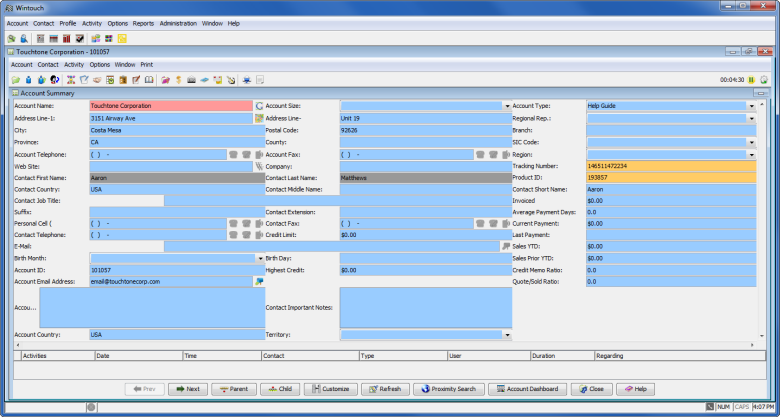Click the Contact Important Notes text area
This screenshot has height=417, width=780.
[426, 308]
